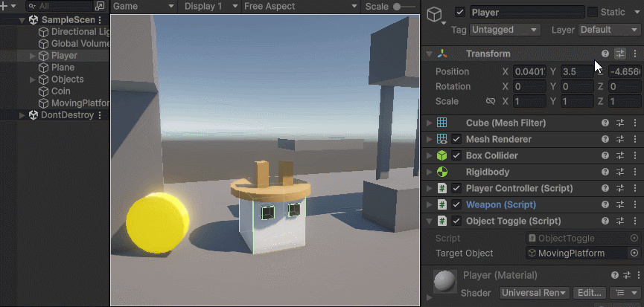Click the Position Y input field

point(577,71)
